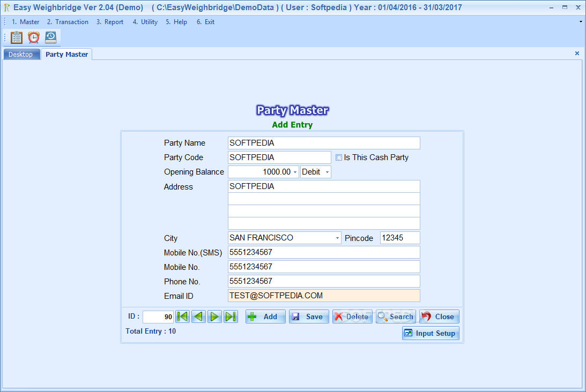Go to previous record arrow
This screenshot has height=392, width=586.
pyautogui.click(x=199, y=316)
